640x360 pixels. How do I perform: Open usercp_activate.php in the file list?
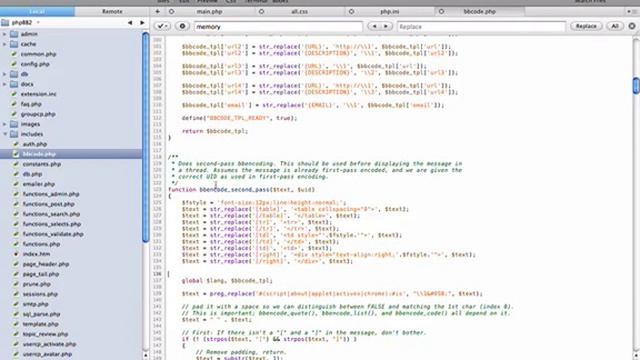coord(49,344)
